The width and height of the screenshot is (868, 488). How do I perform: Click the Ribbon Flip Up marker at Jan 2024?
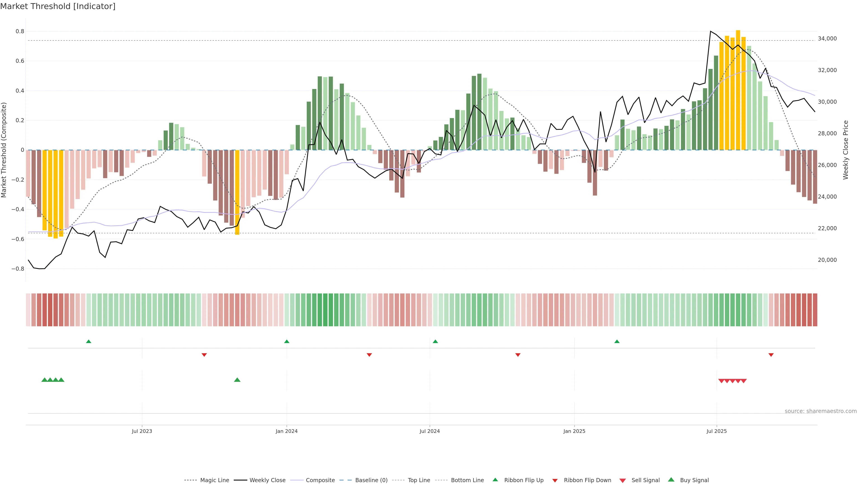click(x=287, y=342)
